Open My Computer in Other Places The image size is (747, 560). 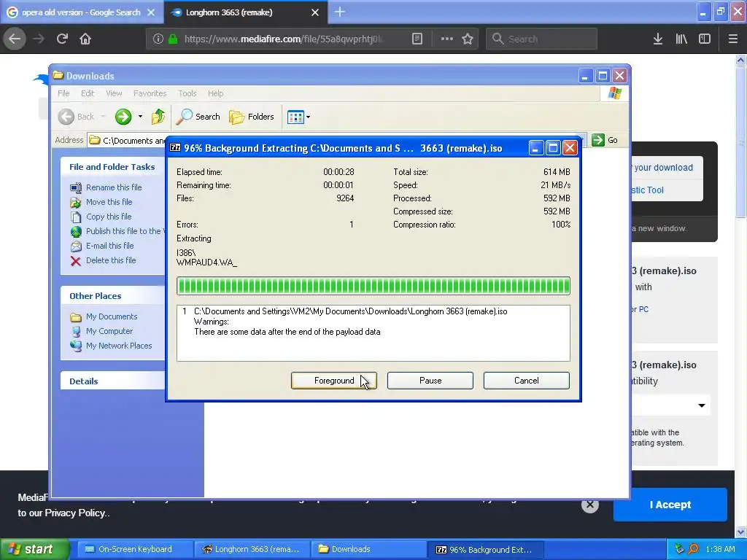pyautogui.click(x=109, y=331)
